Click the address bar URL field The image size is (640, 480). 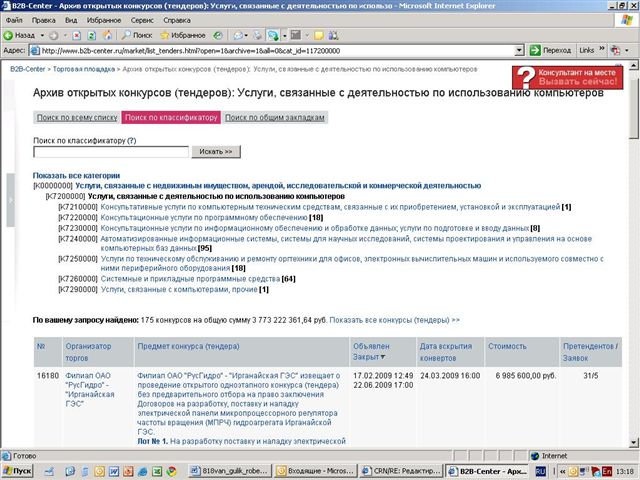click(x=271, y=51)
